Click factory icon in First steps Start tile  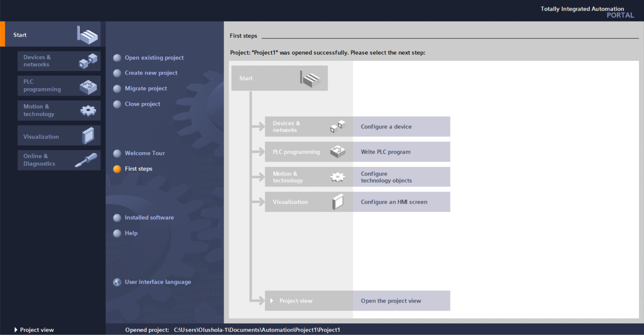point(310,78)
